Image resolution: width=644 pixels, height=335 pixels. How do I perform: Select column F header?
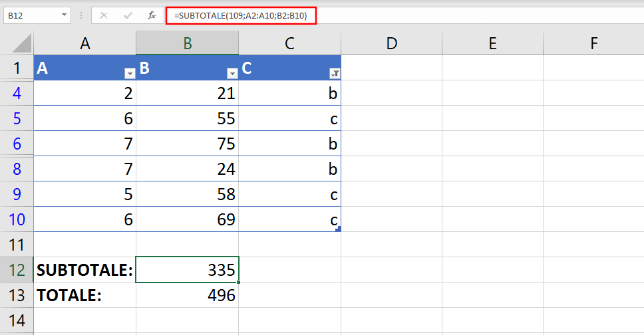(x=593, y=43)
